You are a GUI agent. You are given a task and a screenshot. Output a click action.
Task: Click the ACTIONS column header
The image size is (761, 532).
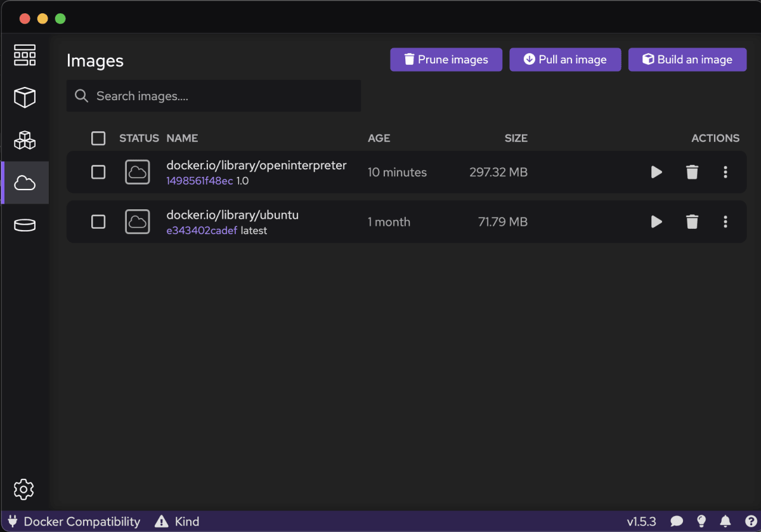tap(715, 138)
